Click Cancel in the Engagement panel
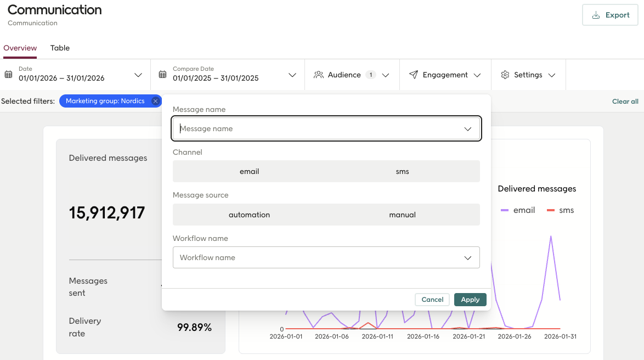The height and width of the screenshot is (360, 644). point(432,299)
